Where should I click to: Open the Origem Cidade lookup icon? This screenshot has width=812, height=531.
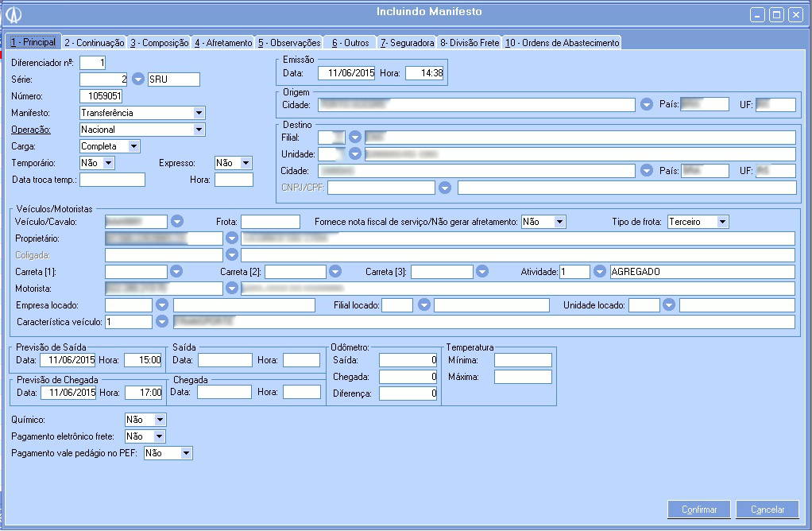[647, 104]
